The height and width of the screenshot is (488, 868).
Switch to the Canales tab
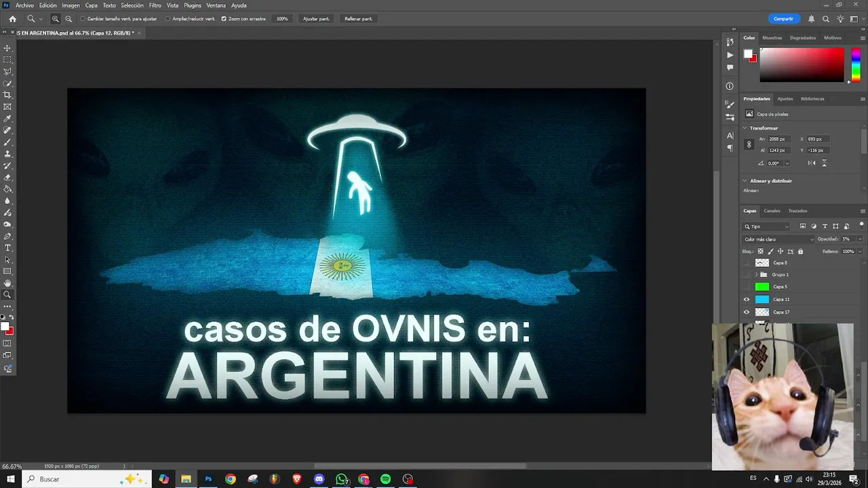click(x=772, y=211)
